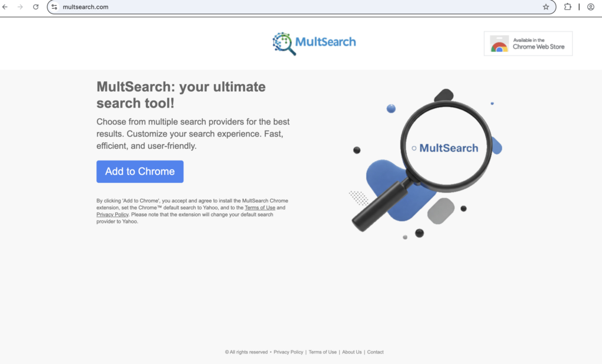Open Privacy Policy link in footer
Viewport: 602px width, 364px height.
(x=288, y=352)
